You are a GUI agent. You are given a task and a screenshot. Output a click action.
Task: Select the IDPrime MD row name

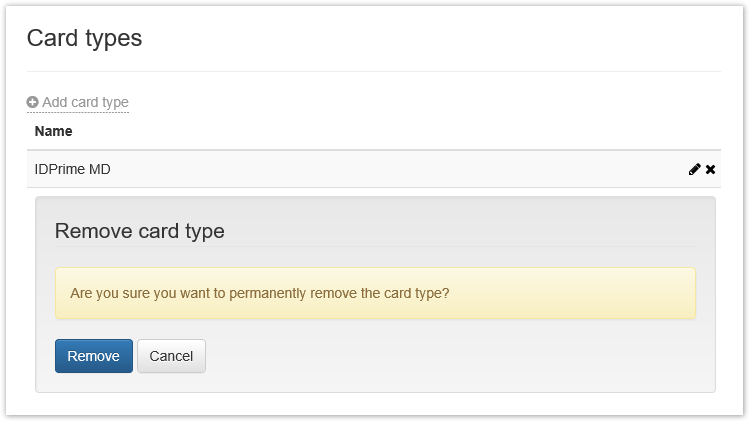(72, 170)
